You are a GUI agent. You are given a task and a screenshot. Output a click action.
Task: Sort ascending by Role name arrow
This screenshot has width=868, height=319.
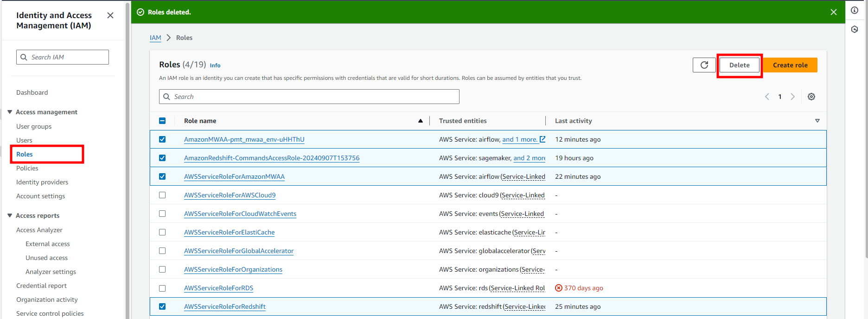(421, 121)
